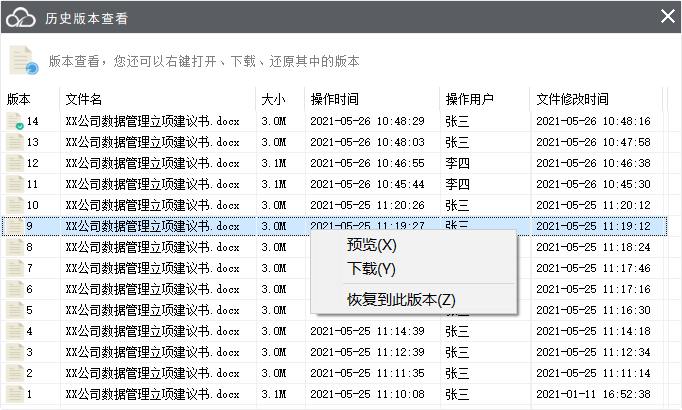Viewport: 682px width, 410px height.
Task: Click modified time 2021-05-26 10:45:30
Action: tap(593, 184)
